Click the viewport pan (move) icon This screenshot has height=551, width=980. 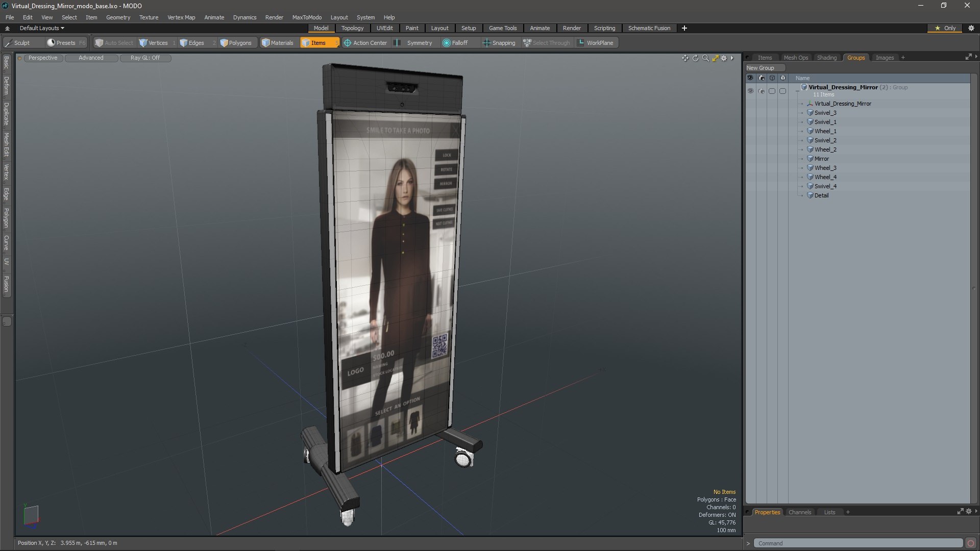coord(685,58)
